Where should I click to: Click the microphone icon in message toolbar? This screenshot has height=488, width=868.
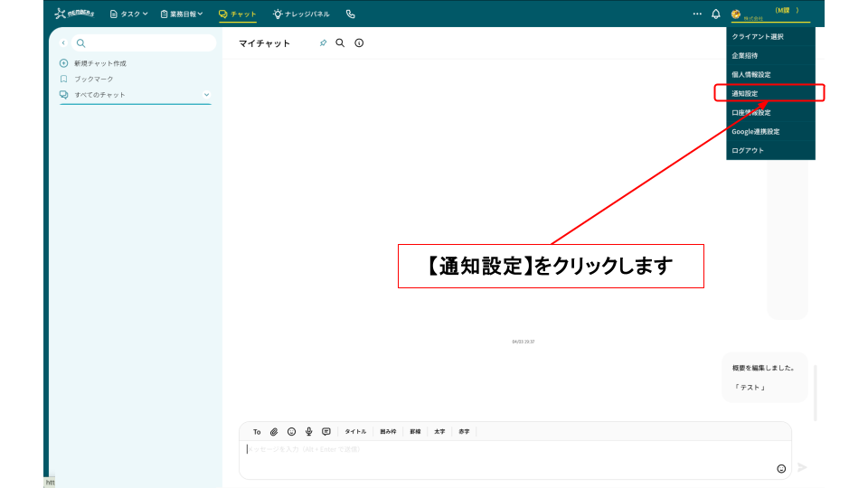[308, 432]
